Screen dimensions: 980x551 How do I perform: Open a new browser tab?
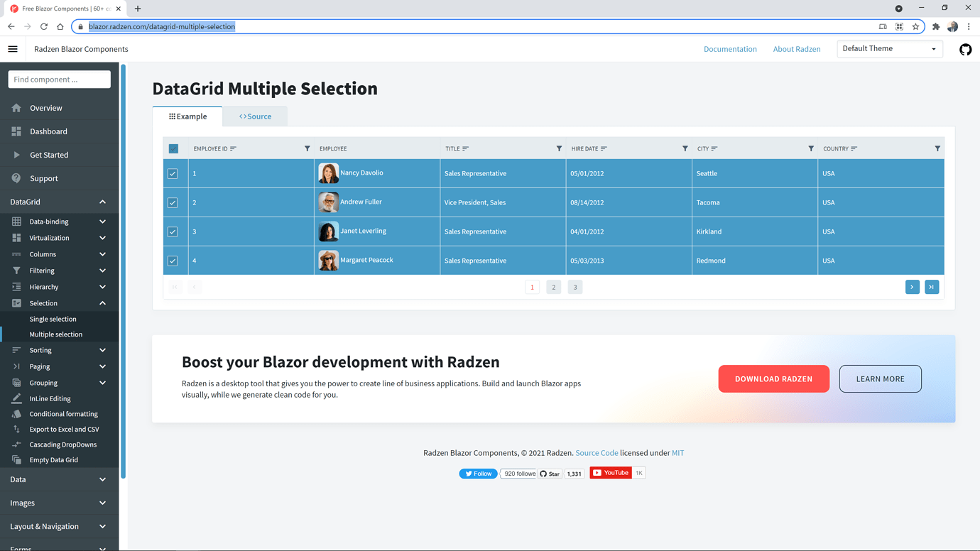pyautogui.click(x=138, y=9)
